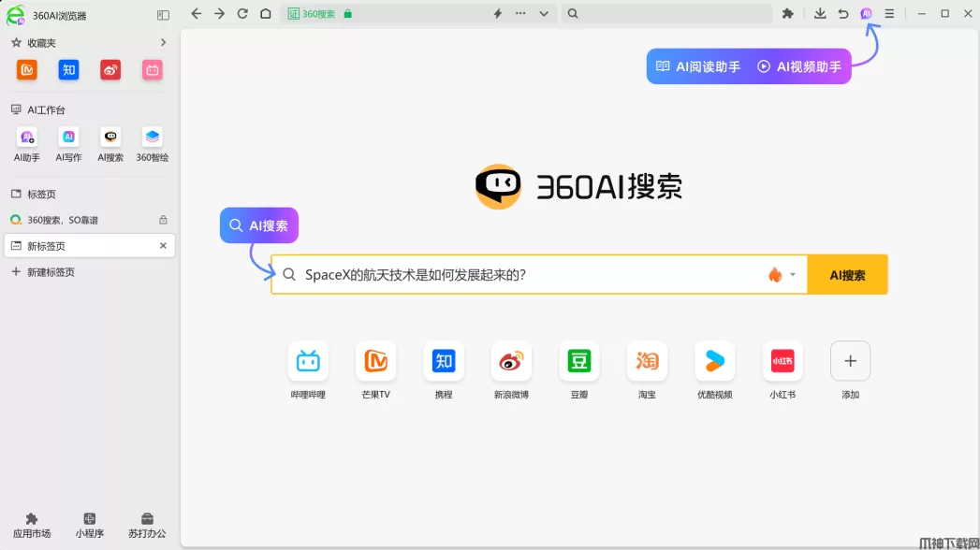Open the hamburger main menu
Screen dimensions: 980x550
[x=889, y=14]
